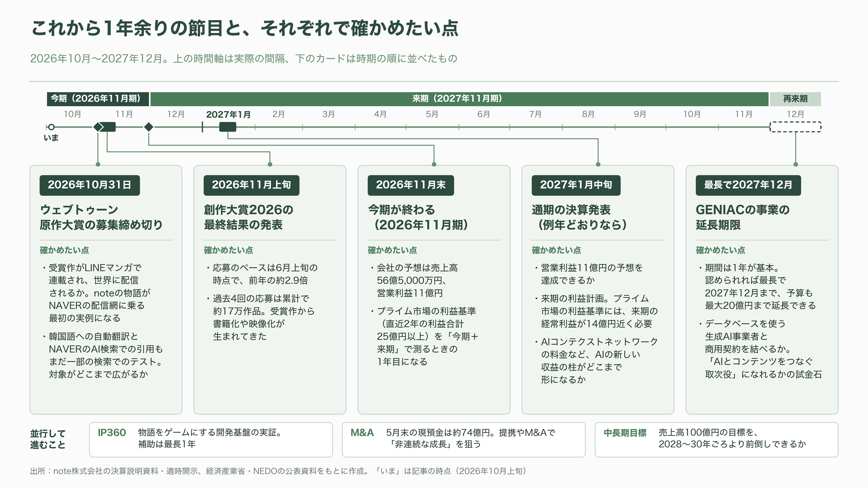Viewport: 868px width, 488px height.
Task: Click heading GENIACの事業の延長期限
Action: [x=743, y=217]
